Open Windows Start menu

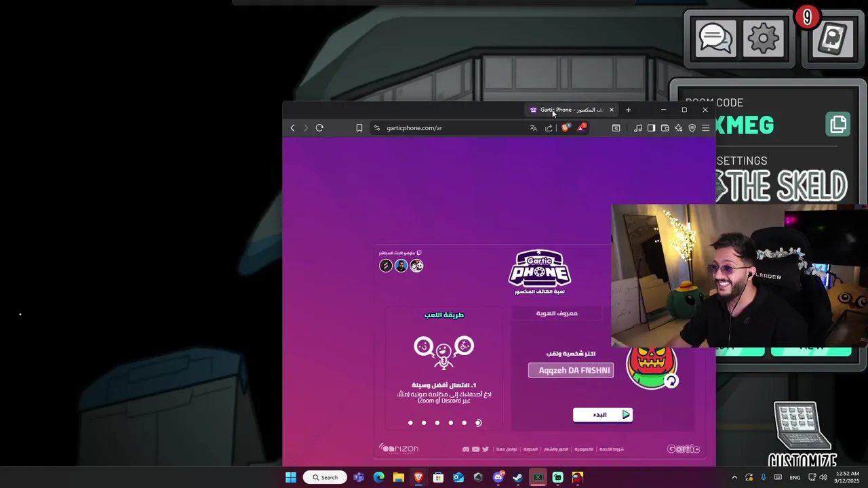pyautogui.click(x=290, y=477)
